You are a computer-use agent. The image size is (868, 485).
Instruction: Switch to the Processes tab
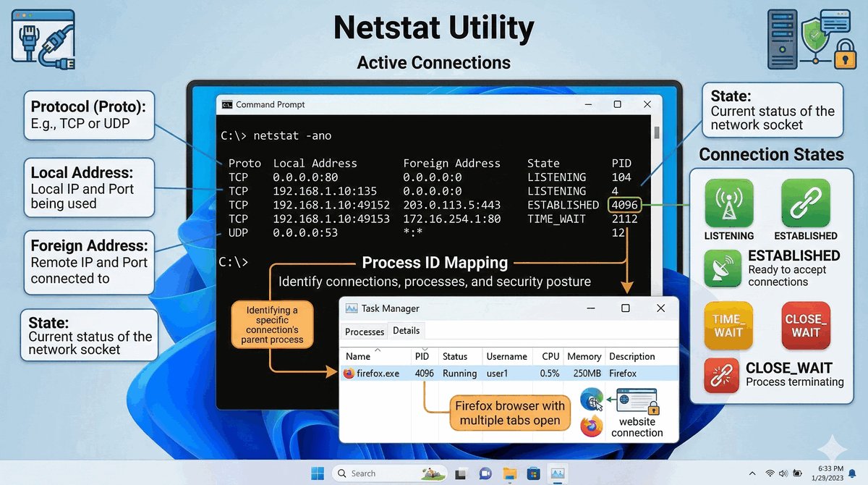(365, 332)
